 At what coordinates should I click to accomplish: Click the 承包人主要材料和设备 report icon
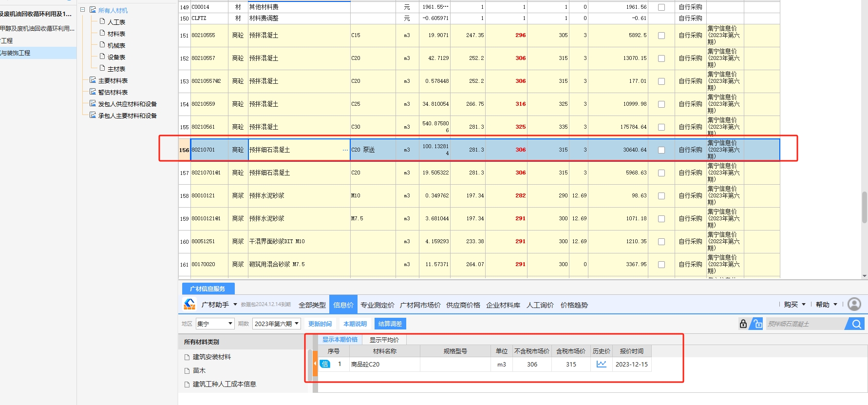click(x=93, y=115)
